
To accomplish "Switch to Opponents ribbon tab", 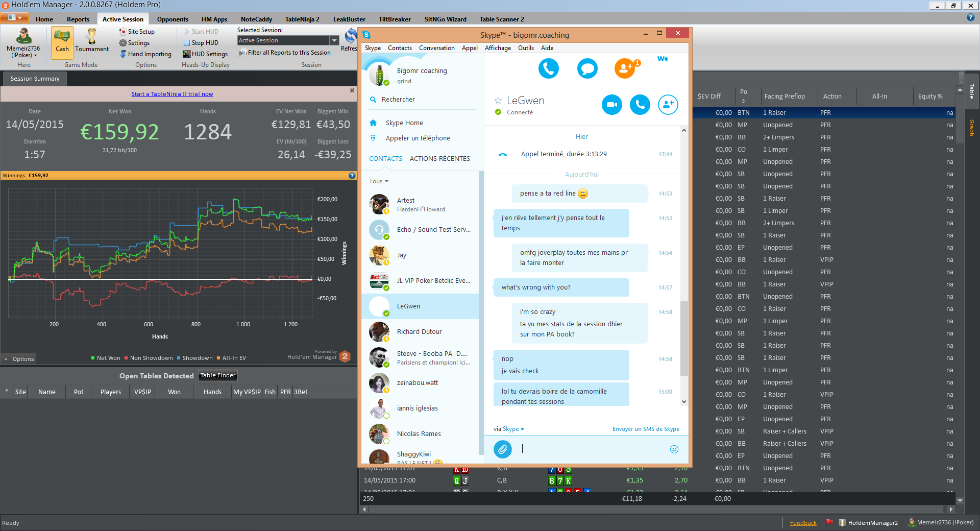I will [173, 19].
